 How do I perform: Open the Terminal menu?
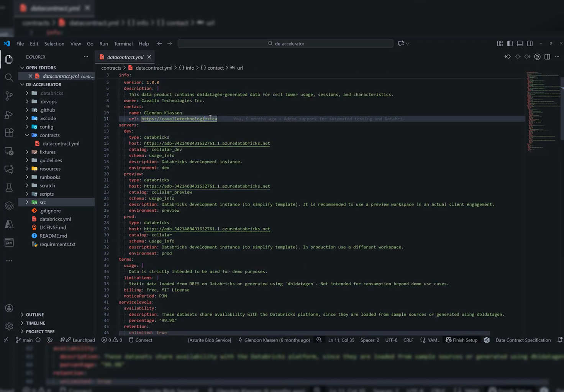pos(123,44)
